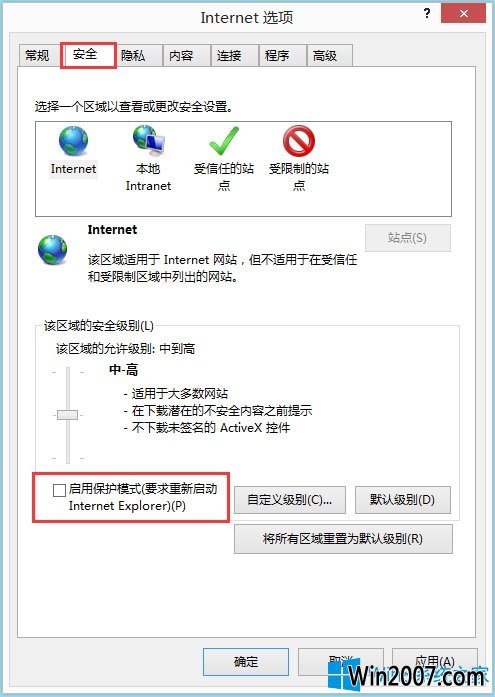Select the Internet zone globe icon
Screen dimensions: 495x697
pos(73,141)
